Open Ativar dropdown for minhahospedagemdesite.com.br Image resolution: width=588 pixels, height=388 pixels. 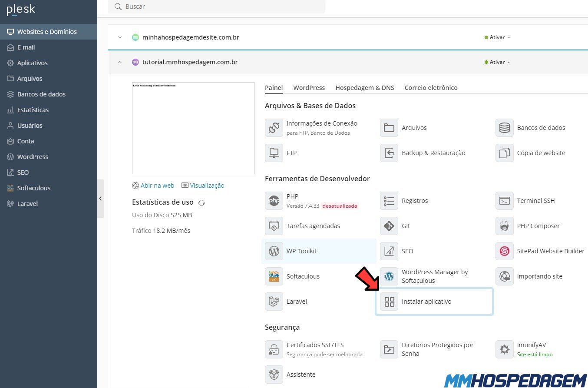497,37
